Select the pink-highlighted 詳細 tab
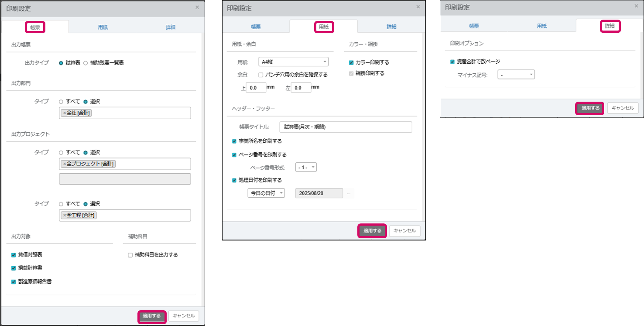The image size is (644, 326). click(610, 26)
